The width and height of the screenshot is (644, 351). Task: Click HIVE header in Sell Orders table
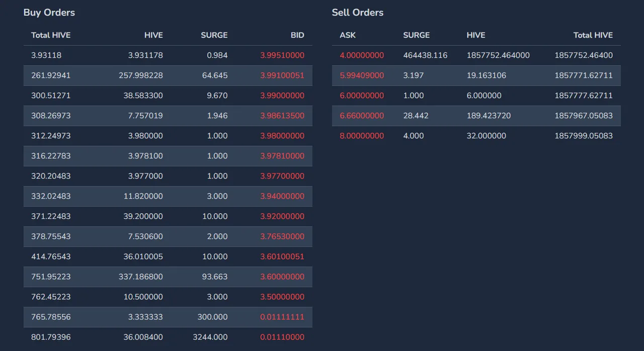(476, 35)
